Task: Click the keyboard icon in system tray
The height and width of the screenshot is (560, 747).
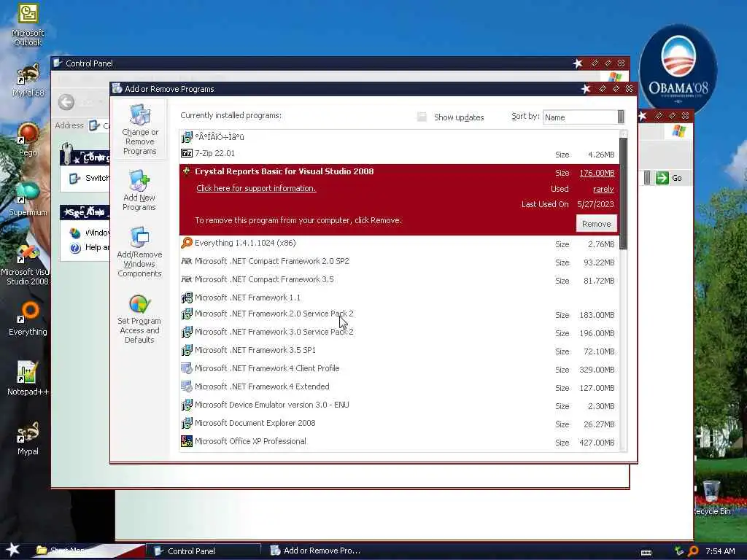Action: coord(646,553)
